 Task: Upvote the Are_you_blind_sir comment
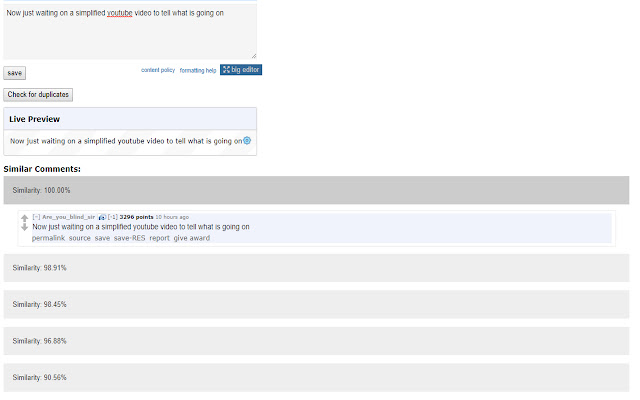24,218
